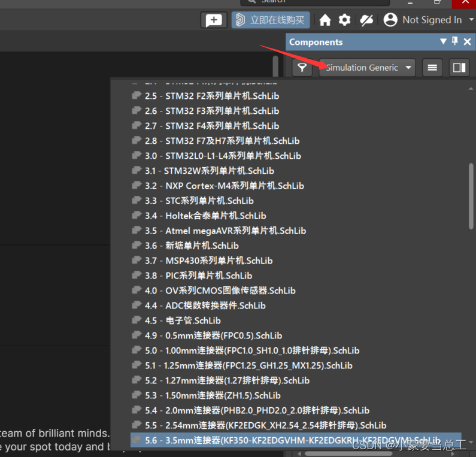Select 3.7 - MSP430系列单片机.SchLib library

click(208, 261)
